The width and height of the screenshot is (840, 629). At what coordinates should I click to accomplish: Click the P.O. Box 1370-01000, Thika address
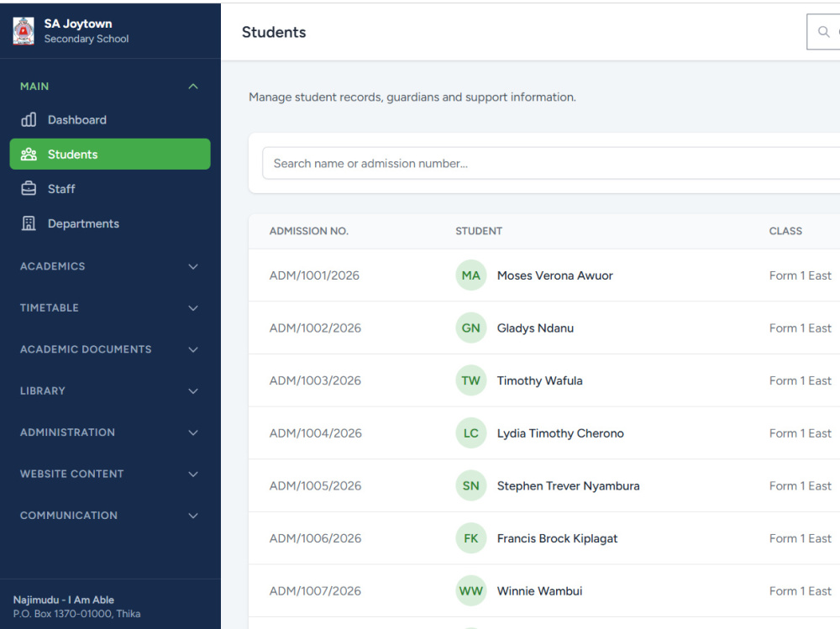coord(76,613)
